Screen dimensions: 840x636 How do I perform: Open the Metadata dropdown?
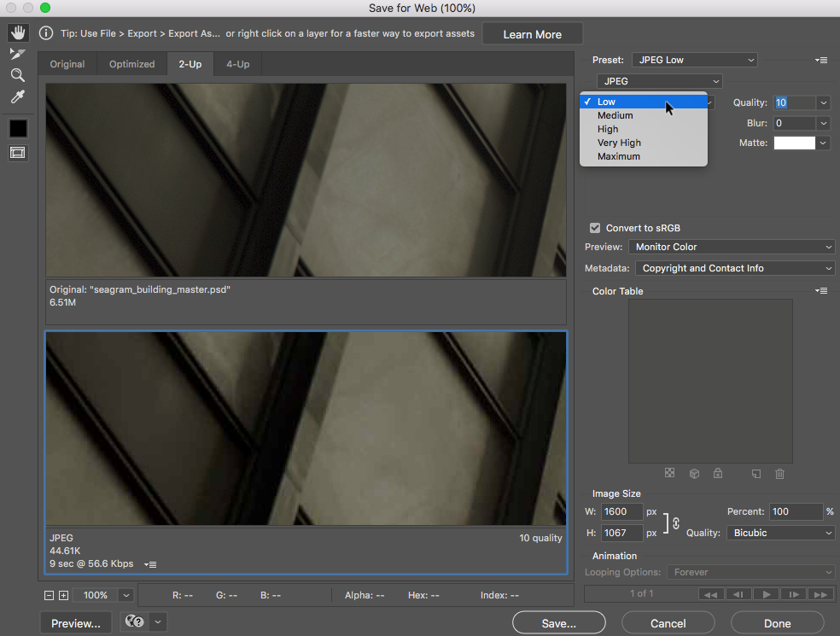[735, 268]
